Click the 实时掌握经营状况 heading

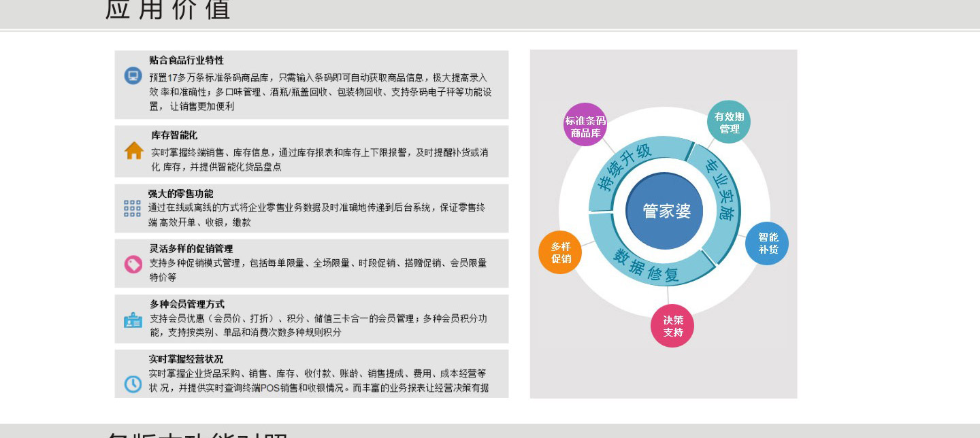point(186,359)
